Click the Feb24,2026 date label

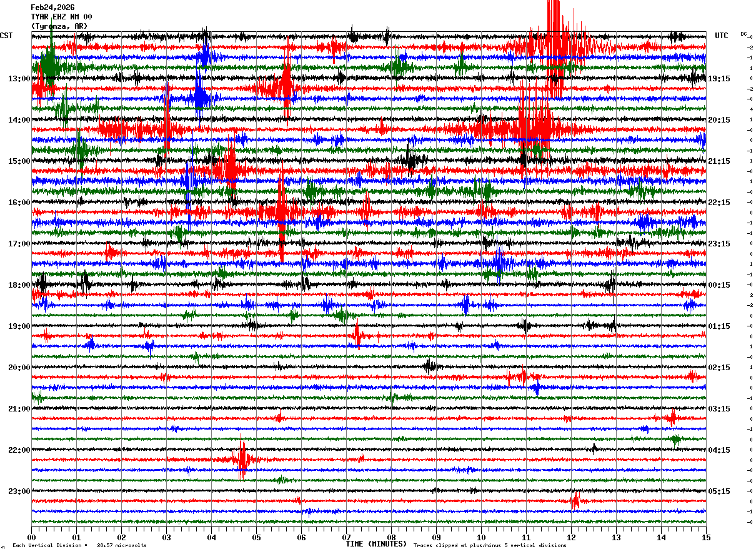[x=52, y=8]
